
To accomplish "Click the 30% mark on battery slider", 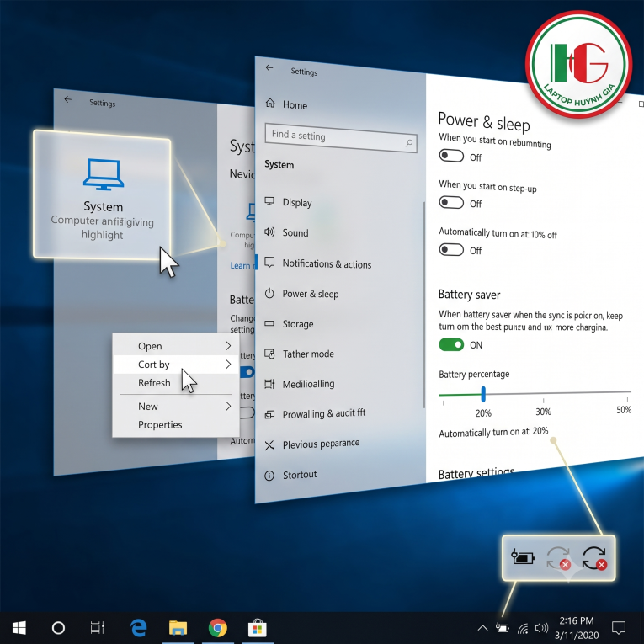I will pos(543,411).
